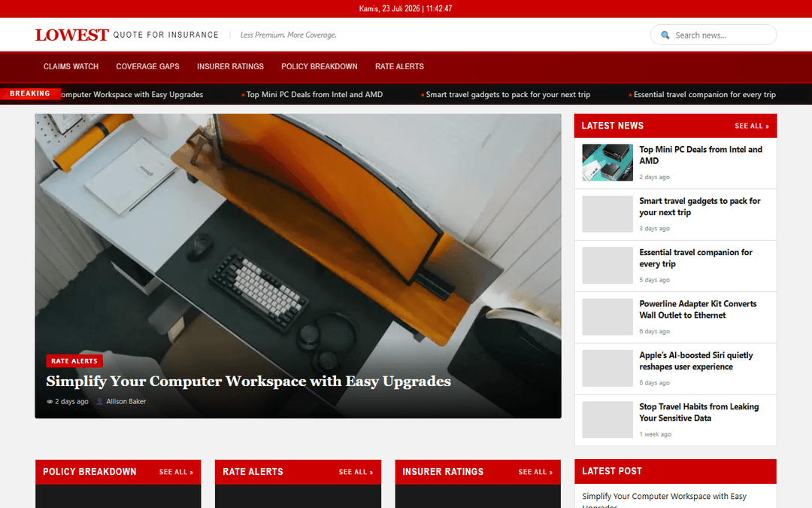The image size is (812, 508).
Task: Click '3 days ago' under Smart travel gadgets
Action: coord(655,229)
